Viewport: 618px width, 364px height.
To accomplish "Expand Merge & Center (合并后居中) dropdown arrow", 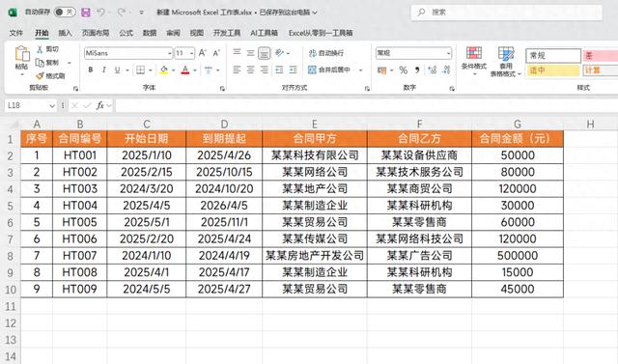I will [360, 70].
